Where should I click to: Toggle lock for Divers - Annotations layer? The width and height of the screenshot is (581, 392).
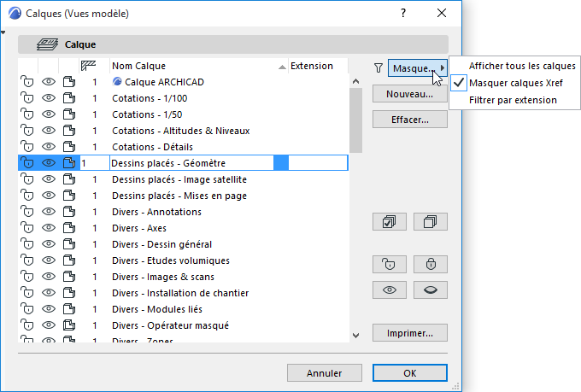pos(27,212)
